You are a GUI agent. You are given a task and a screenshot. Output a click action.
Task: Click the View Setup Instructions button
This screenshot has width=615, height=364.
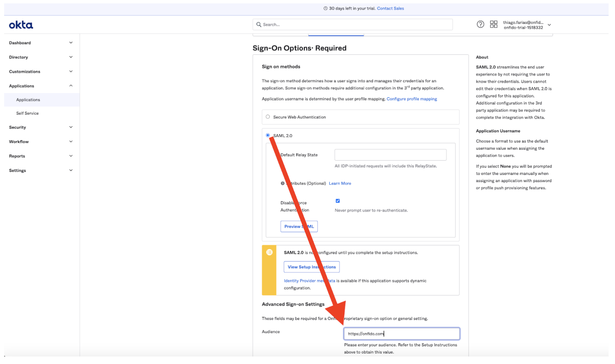pos(312,267)
